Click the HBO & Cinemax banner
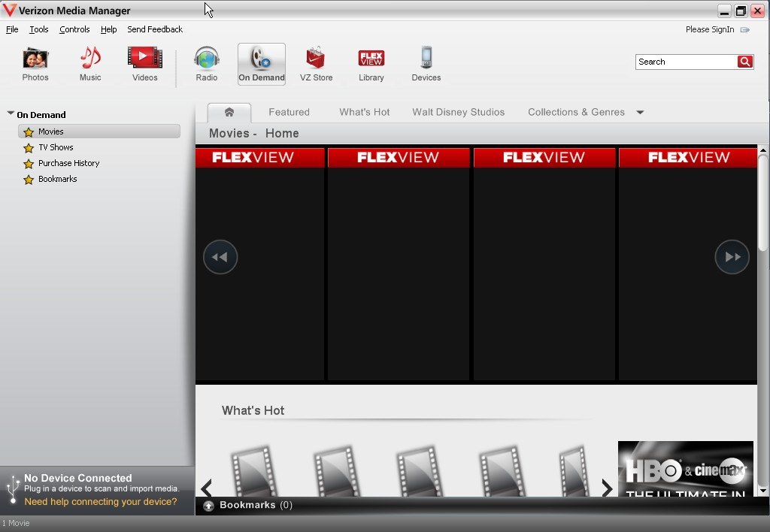The width and height of the screenshot is (770, 532). (686, 469)
